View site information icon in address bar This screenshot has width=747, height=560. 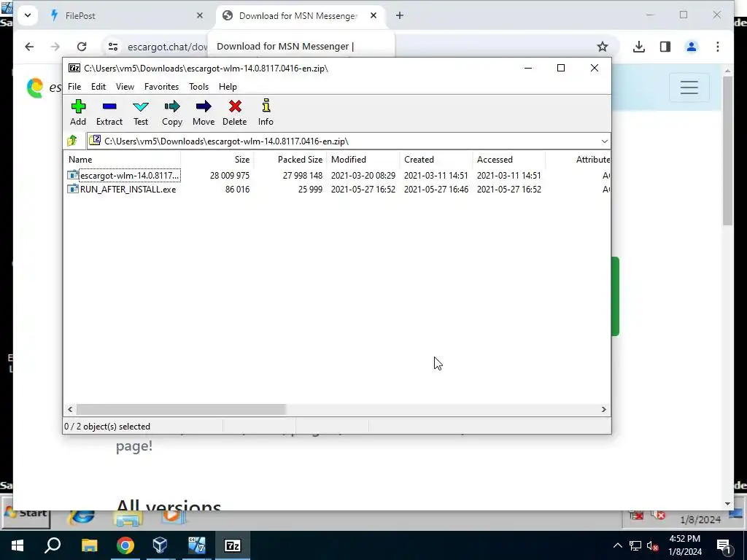coord(113,47)
